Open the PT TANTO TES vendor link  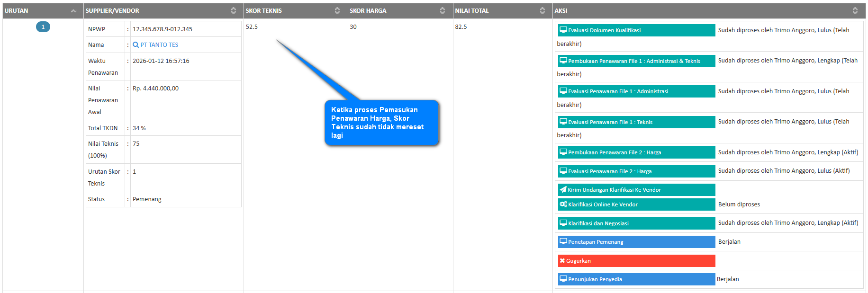[x=159, y=45]
